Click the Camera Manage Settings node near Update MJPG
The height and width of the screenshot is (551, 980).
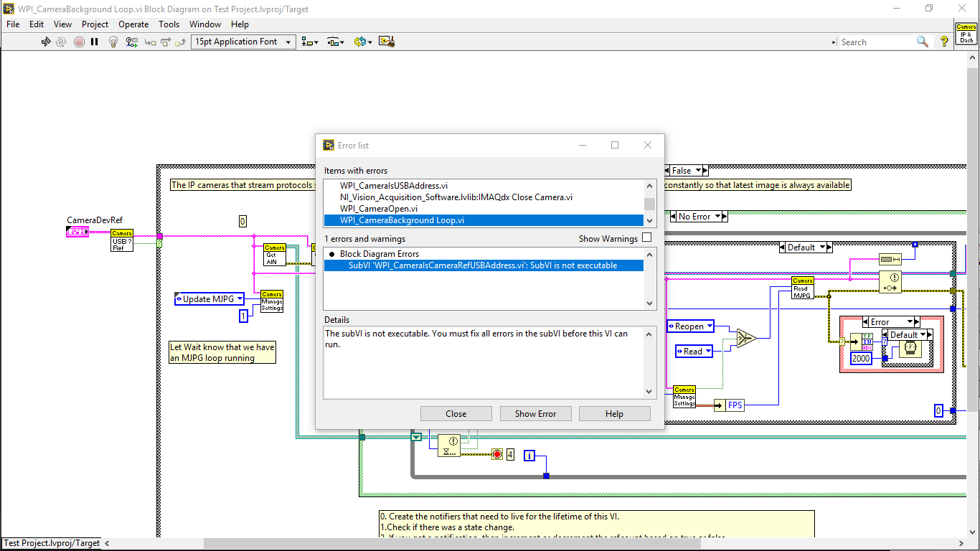click(x=272, y=301)
